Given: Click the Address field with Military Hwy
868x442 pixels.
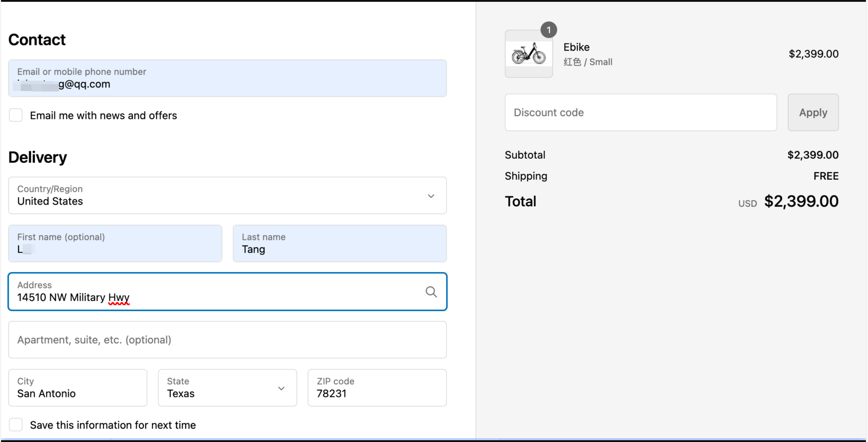Looking at the screenshot, I should click(x=216, y=292).
